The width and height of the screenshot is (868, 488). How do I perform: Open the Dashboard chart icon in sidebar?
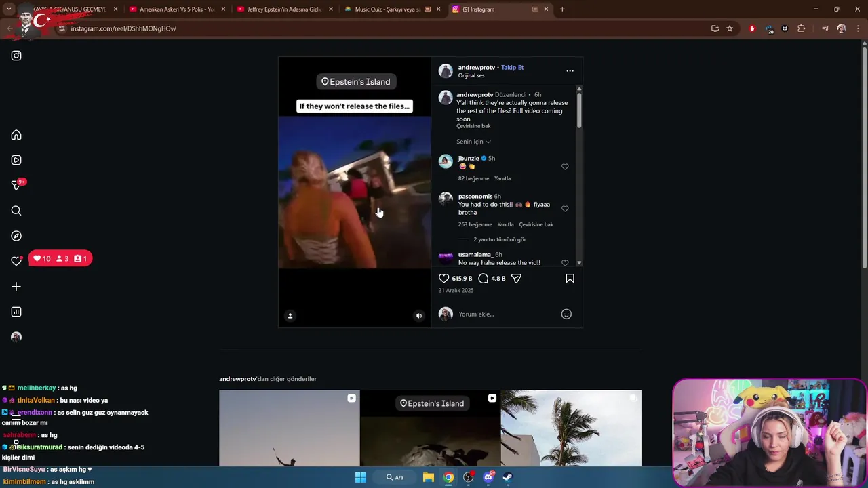tap(16, 312)
